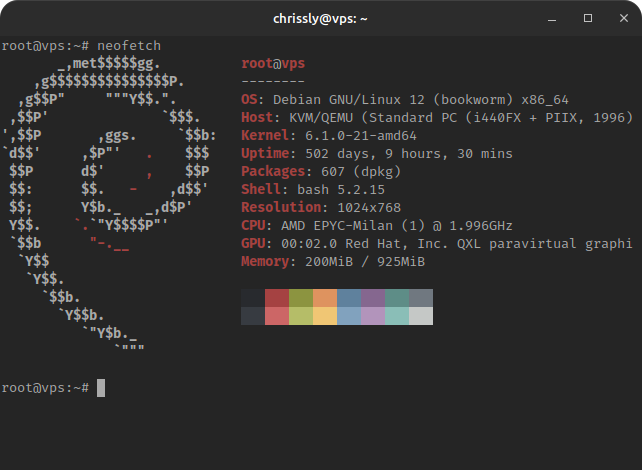Click the light green swatch in bottom row
The height and width of the screenshot is (470, 642).
coord(301,316)
